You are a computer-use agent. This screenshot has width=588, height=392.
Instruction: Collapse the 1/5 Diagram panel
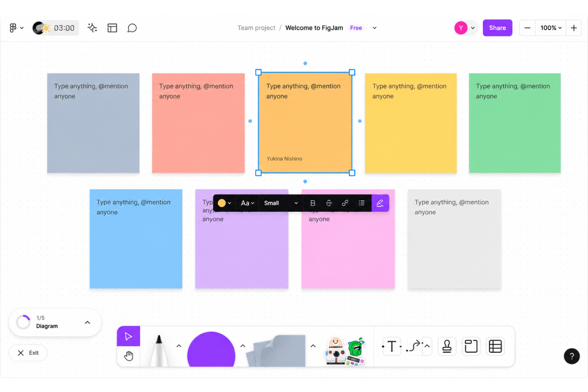[x=87, y=322]
